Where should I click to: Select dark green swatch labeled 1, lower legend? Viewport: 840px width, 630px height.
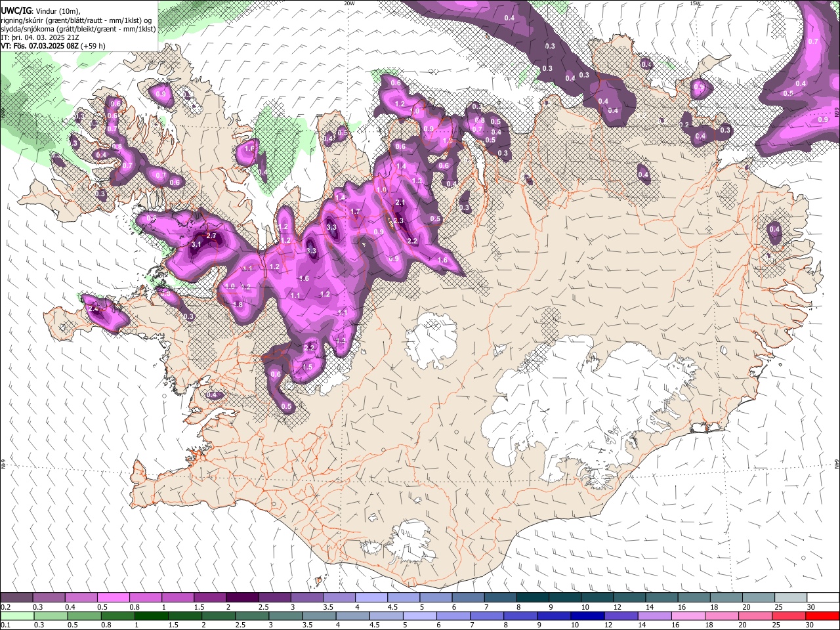(x=152, y=616)
